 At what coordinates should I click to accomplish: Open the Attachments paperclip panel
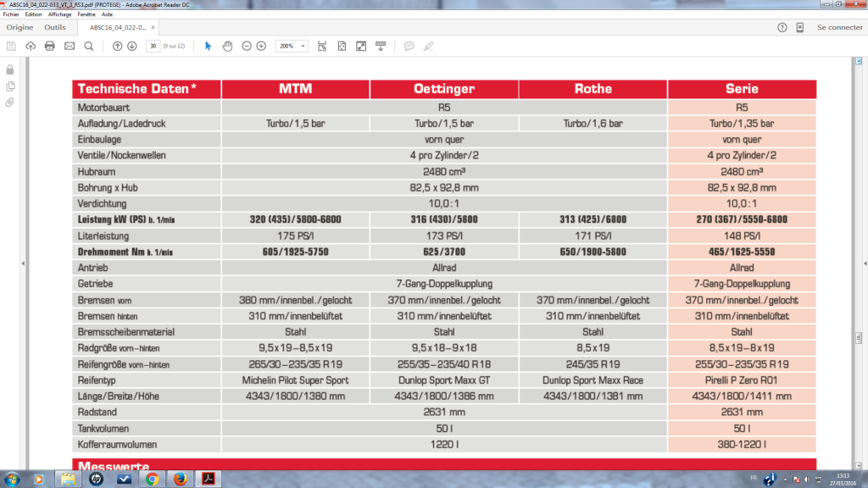pos(10,103)
